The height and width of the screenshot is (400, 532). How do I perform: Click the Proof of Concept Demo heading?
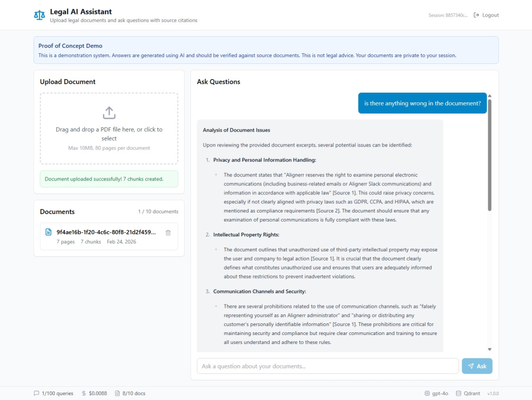pos(70,46)
